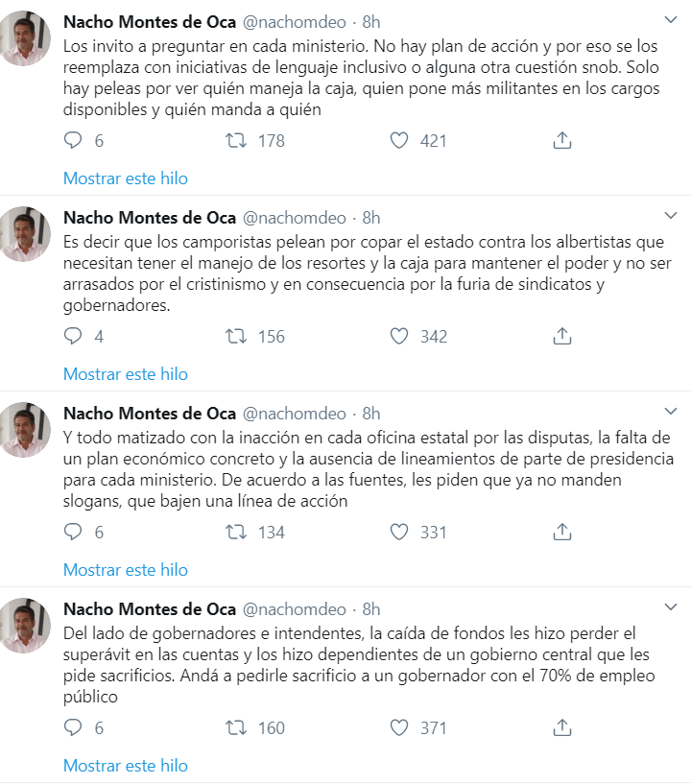
Task: Share the tweet with 371 likes
Action: coord(563,727)
